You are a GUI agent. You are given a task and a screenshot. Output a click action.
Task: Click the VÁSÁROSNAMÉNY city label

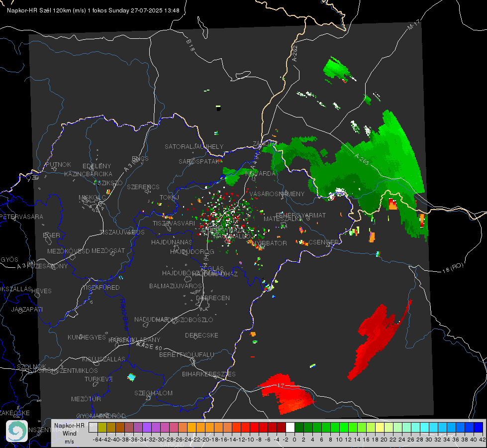point(277,194)
